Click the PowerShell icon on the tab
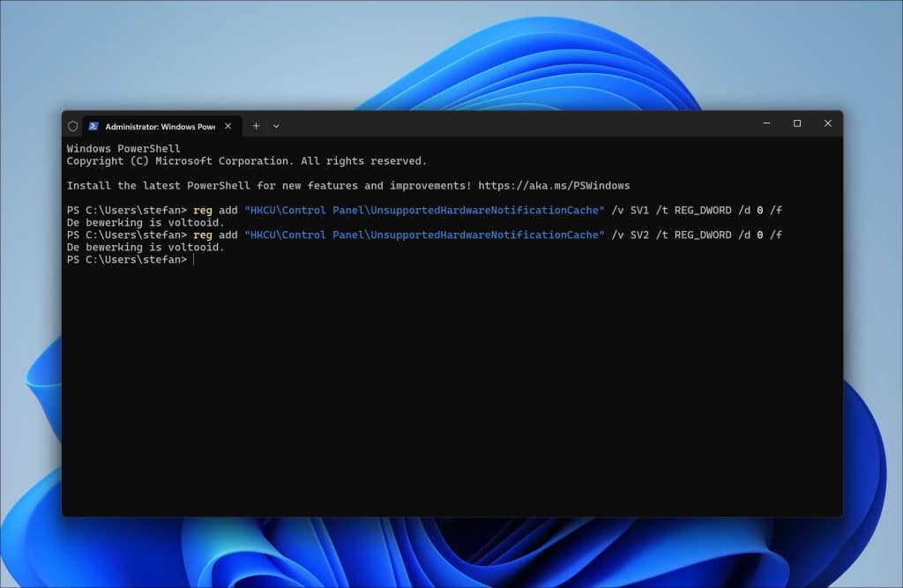The height and width of the screenshot is (588, 903). [x=93, y=126]
